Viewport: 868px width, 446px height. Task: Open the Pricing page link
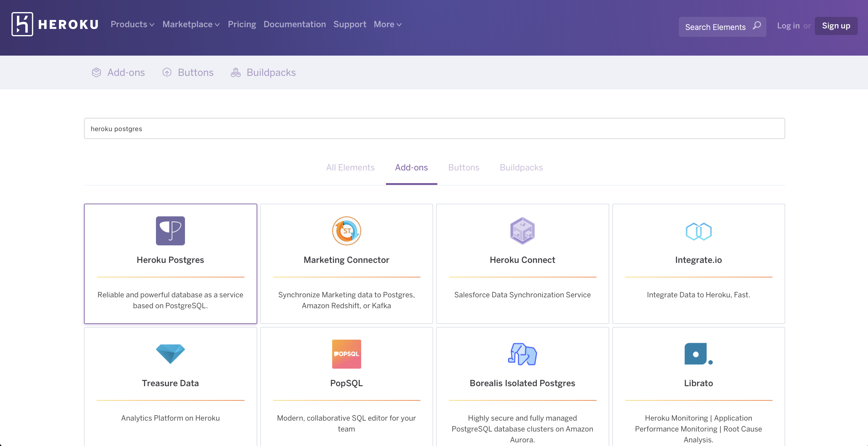241,24
